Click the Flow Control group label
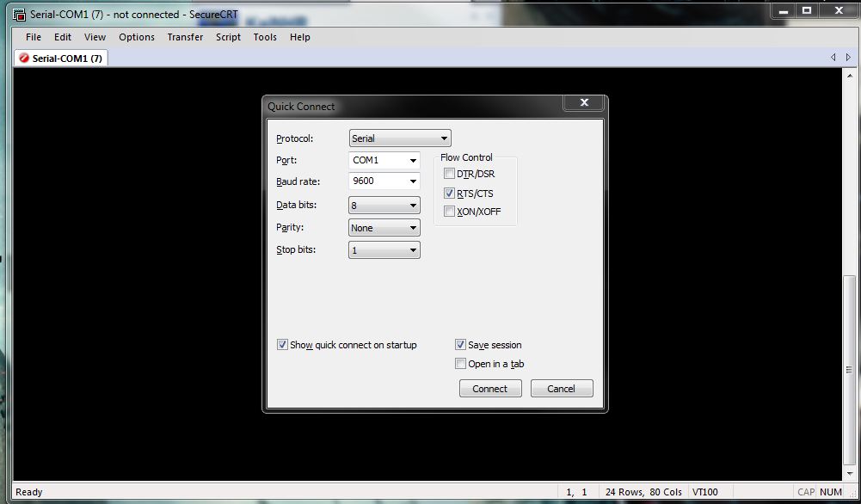The height and width of the screenshot is (504, 861). [466, 157]
